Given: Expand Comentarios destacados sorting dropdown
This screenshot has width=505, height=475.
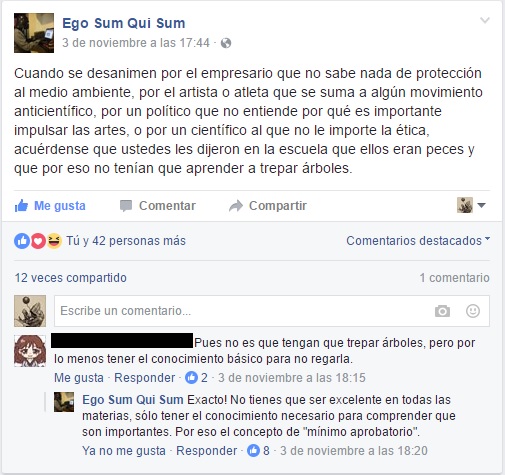Looking at the screenshot, I should click(x=418, y=240).
